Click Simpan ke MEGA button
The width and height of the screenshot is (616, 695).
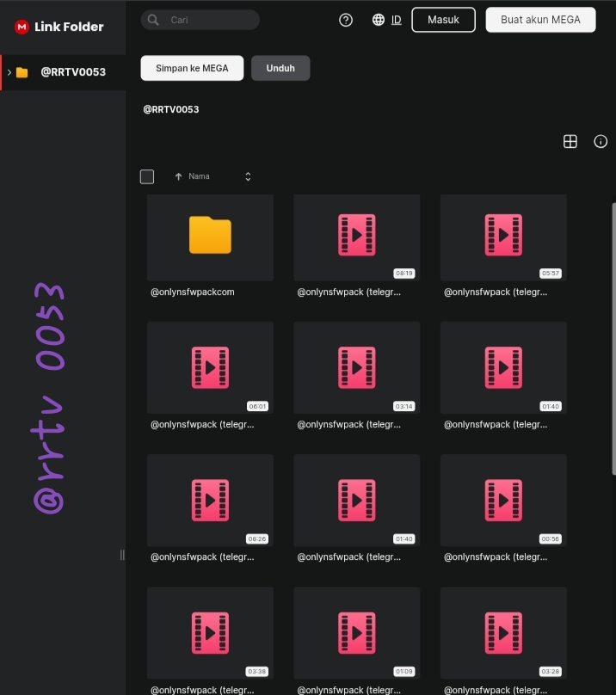(x=192, y=68)
